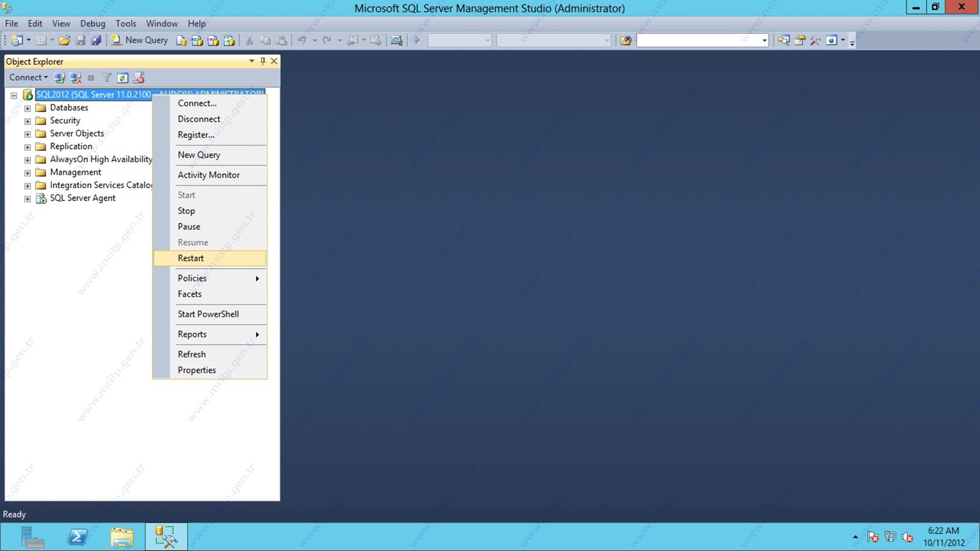Expand the SQL Server Agent node

pyautogui.click(x=27, y=199)
